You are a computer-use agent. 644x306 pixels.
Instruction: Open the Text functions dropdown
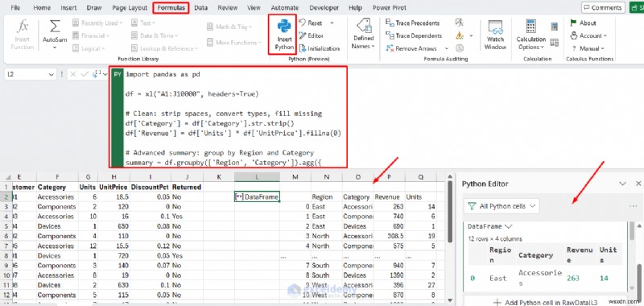tap(143, 23)
